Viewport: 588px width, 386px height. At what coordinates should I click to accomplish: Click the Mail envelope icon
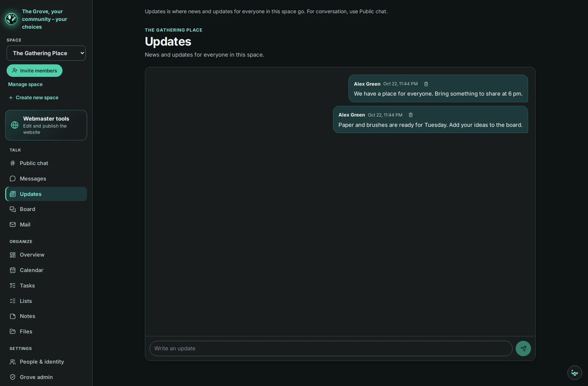[12, 225]
